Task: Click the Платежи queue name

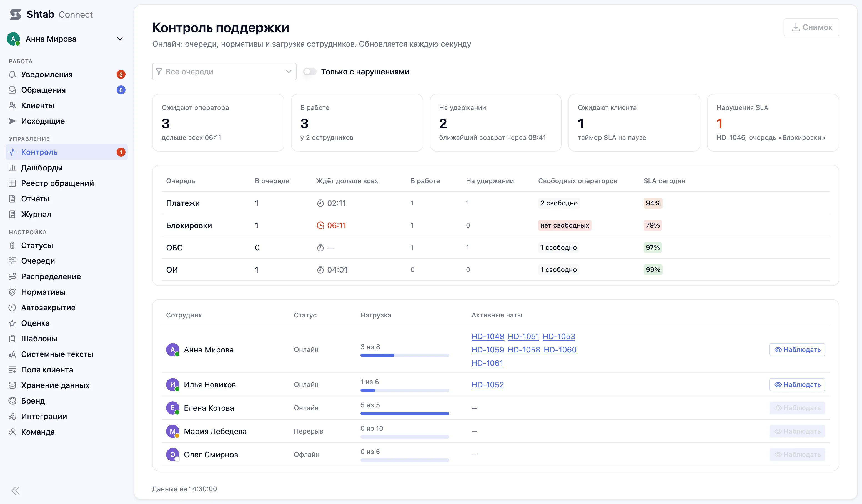Action: click(x=183, y=203)
